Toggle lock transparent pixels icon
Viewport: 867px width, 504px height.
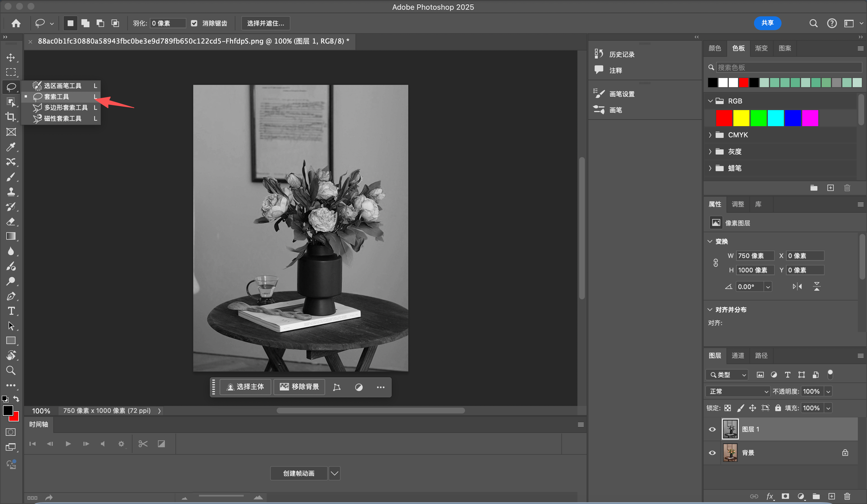tap(727, 408)
